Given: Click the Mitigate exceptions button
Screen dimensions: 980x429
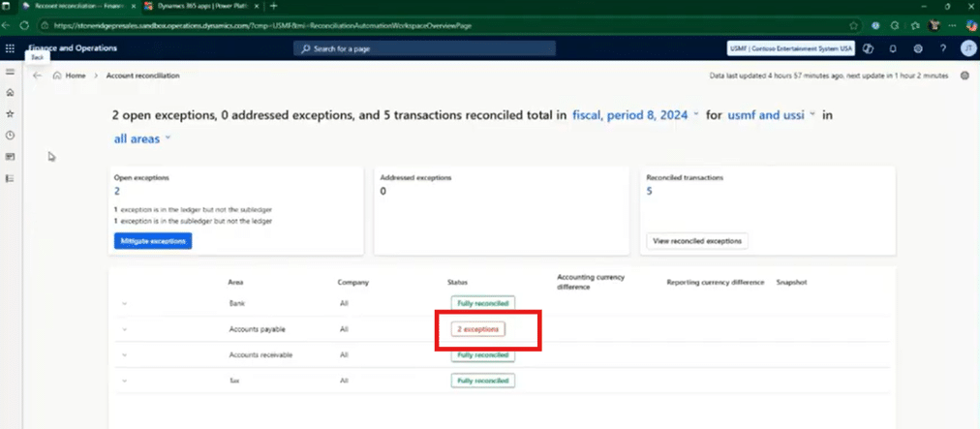Looking at the screenshot, I should click(x=153, y=241).
